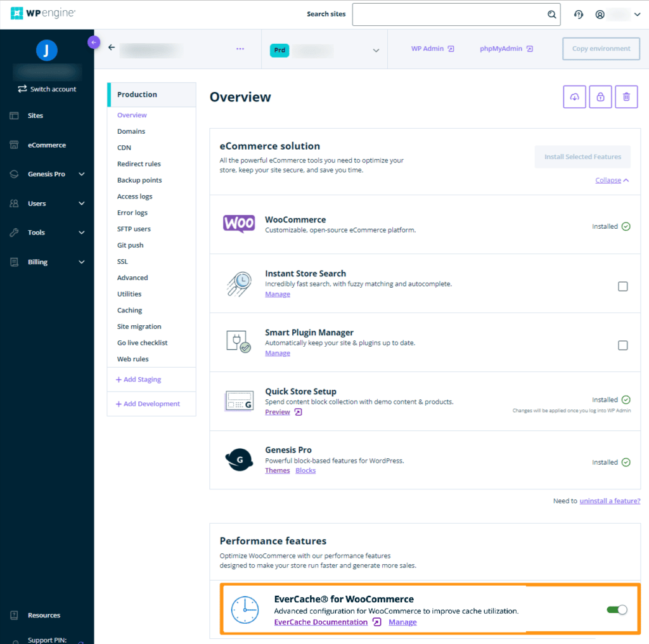Open the EverCache Documentation link

point(321,622)
